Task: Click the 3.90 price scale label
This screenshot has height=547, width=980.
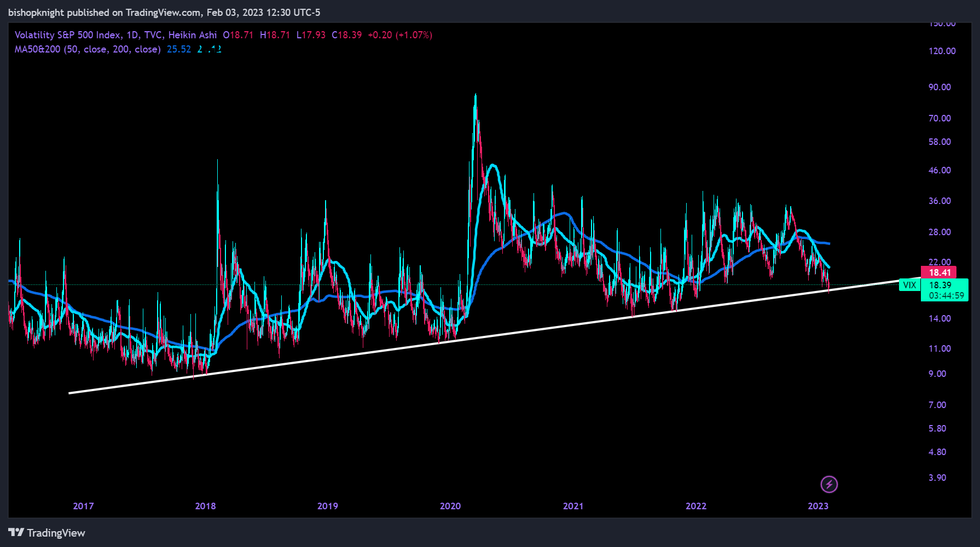Action: click(937, 478)
